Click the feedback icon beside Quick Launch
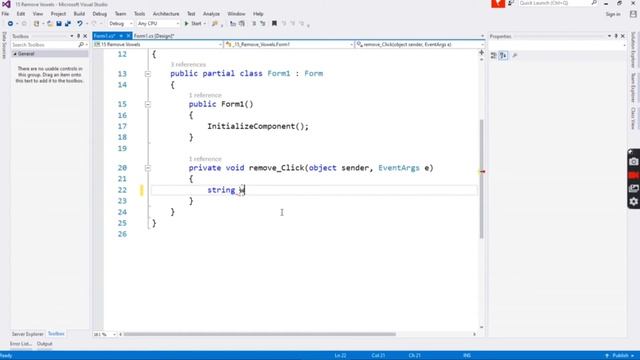The width and height of the screenshot is (640, 360). pyautogui.click(x=511, y=3)
